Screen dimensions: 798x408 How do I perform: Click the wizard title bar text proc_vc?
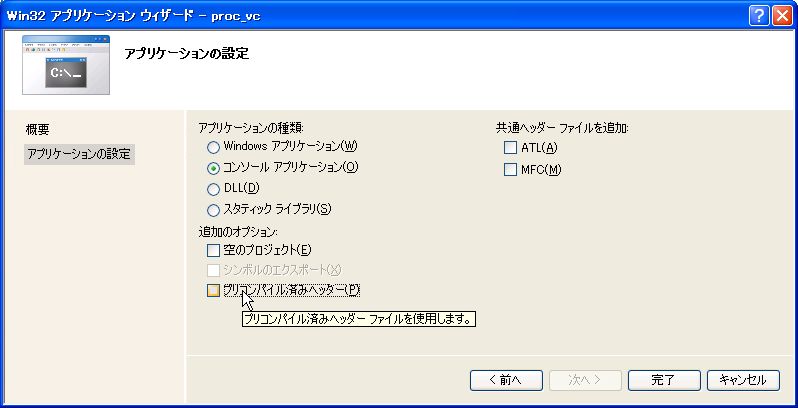pos(236,16)
